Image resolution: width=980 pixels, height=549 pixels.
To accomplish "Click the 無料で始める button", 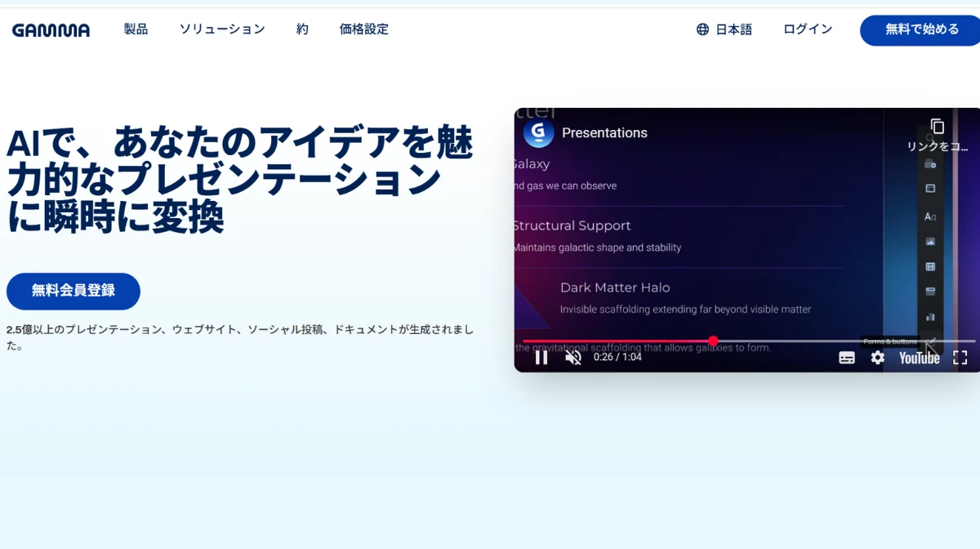I will tap(921, 30).
